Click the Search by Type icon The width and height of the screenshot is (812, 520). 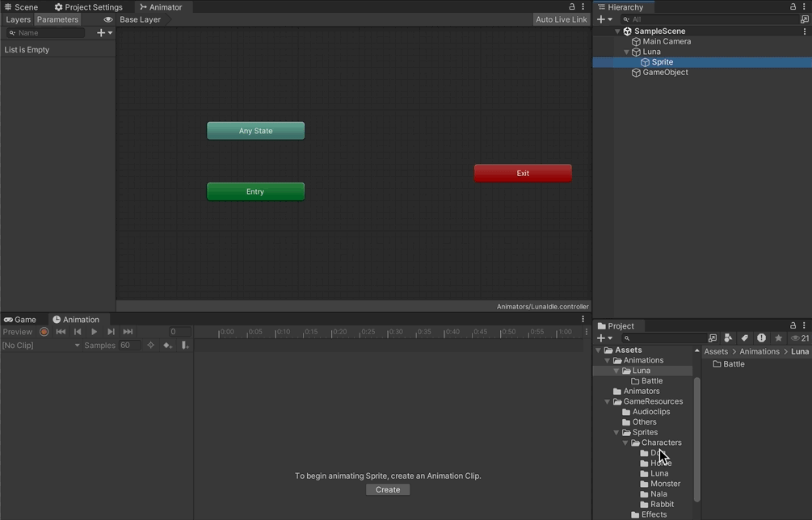tap(728, 338)
